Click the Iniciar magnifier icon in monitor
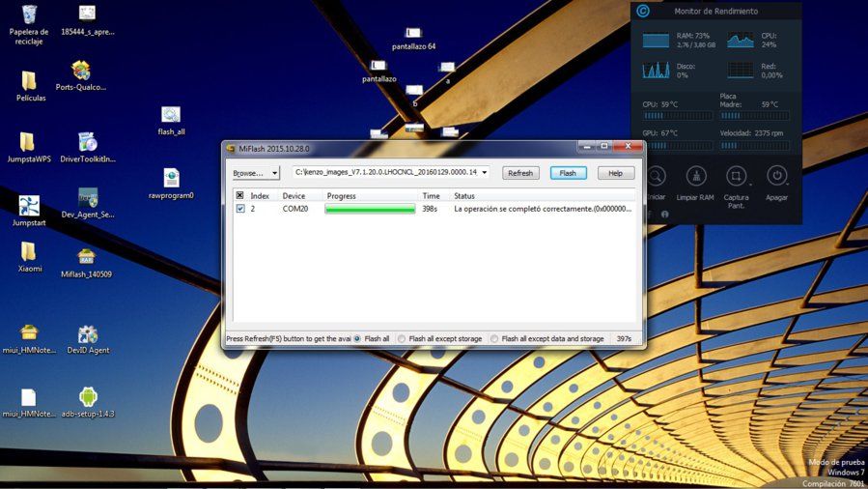The width and height of the screenshot is (868, 489). (x=656, y=176)
